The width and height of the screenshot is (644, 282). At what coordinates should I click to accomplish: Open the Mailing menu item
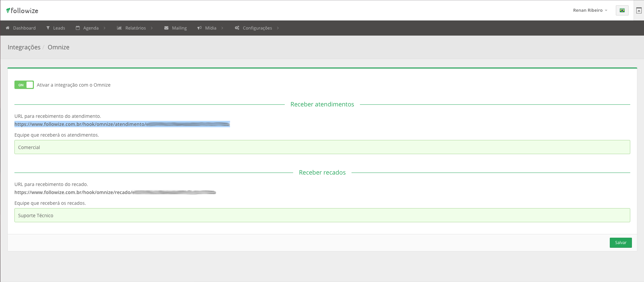[175, 28]
